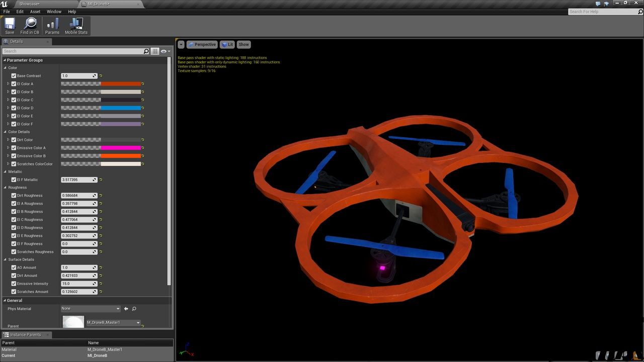Pick the Emissive Color A magenta swatch
Viewport: 644px width, 362px height.
(121, 148)
